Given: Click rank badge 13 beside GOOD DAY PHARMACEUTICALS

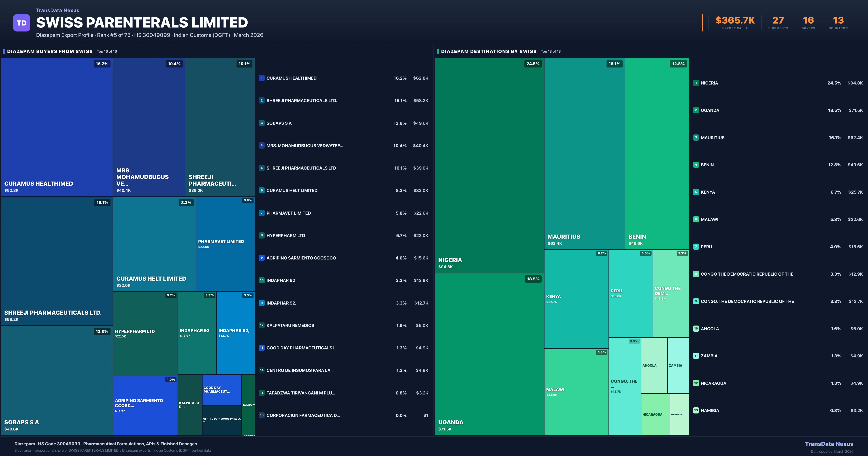Looking at the screenshot, I should click(x=261, y=348).
